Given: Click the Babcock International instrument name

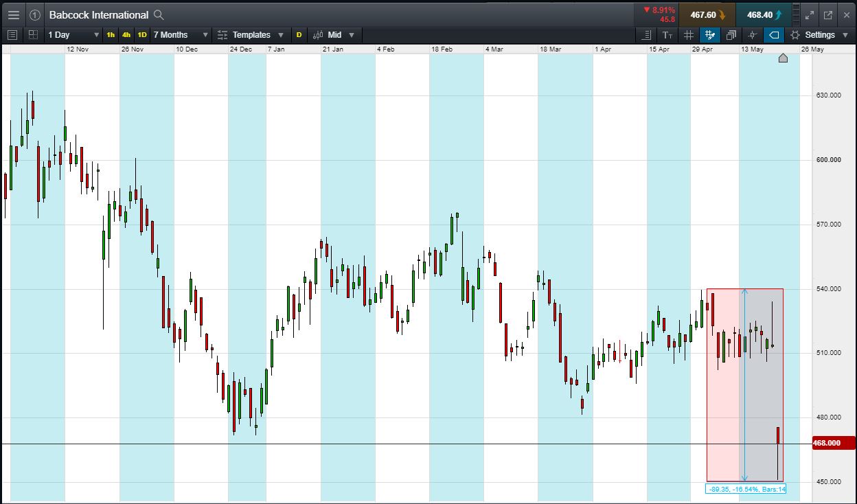Looking at the screenshot, I should tap(99, 14).
